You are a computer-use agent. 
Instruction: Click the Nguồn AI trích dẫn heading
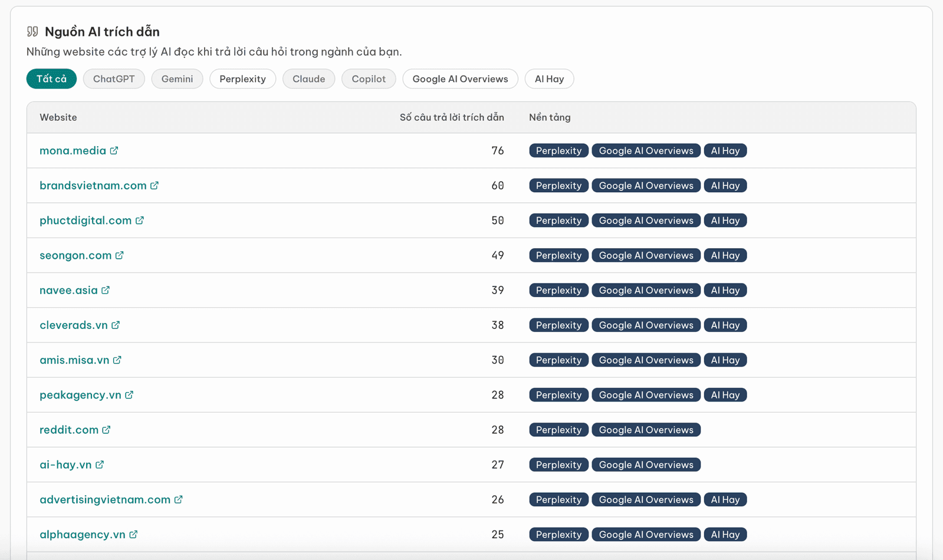click(102, 31)
